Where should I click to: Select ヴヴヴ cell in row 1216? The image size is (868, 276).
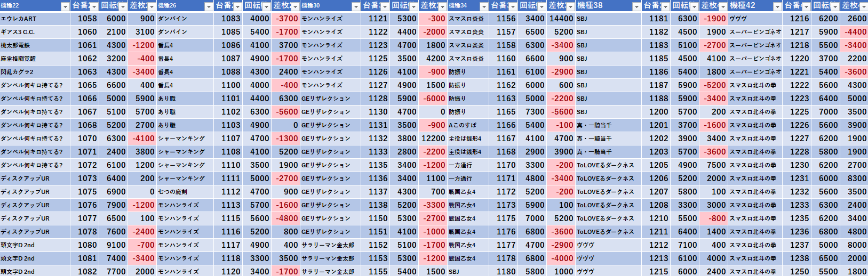755,19
